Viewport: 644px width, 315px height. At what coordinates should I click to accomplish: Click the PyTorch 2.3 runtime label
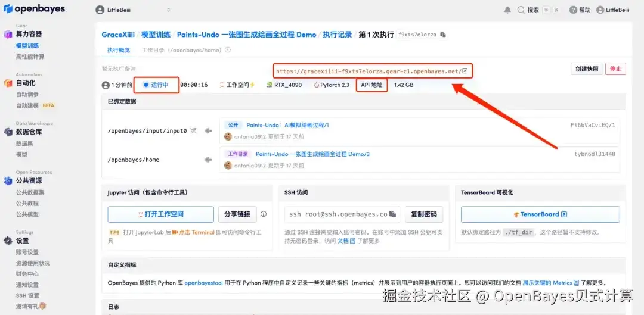(332, 85)
